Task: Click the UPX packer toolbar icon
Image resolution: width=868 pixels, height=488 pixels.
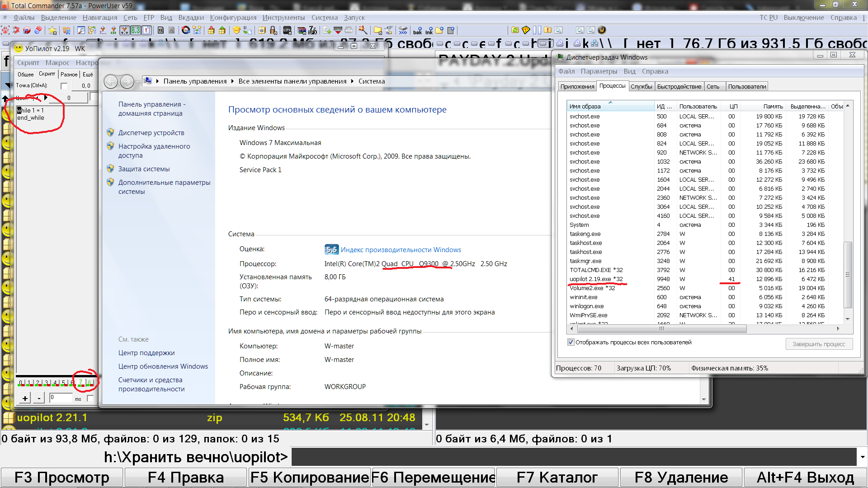Action: tap(287, 30)
